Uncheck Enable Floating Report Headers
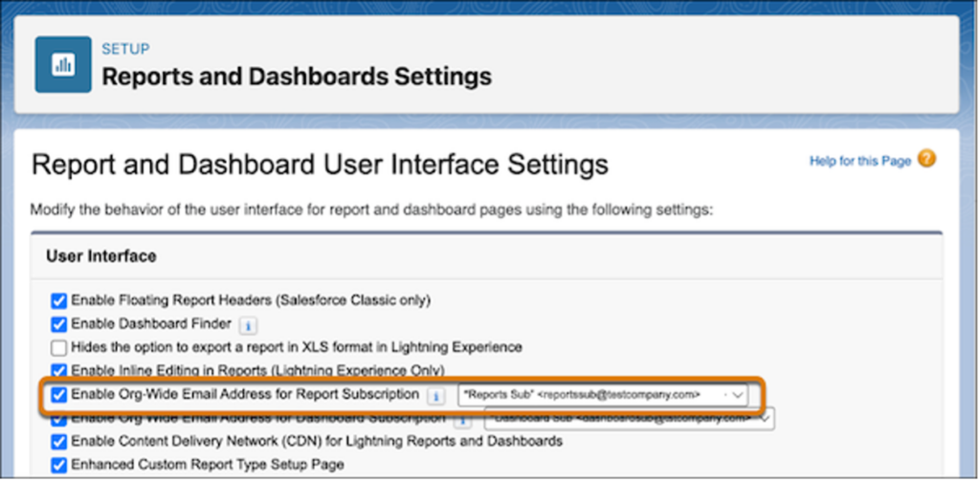 (58, 301)
